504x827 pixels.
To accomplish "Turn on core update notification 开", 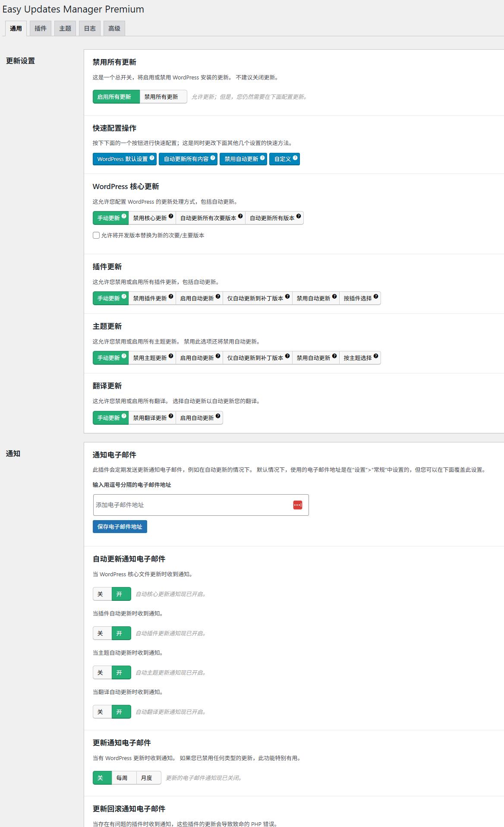I will [121, 594].
